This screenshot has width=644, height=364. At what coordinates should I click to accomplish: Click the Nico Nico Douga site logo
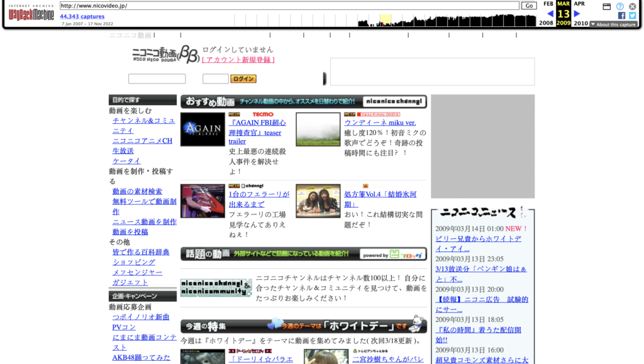(165, 54)
